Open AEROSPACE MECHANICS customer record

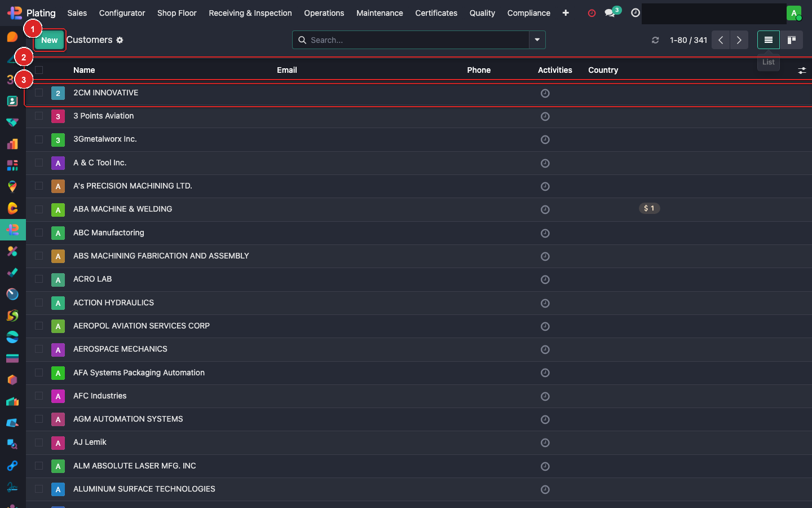tap(120, 349)
